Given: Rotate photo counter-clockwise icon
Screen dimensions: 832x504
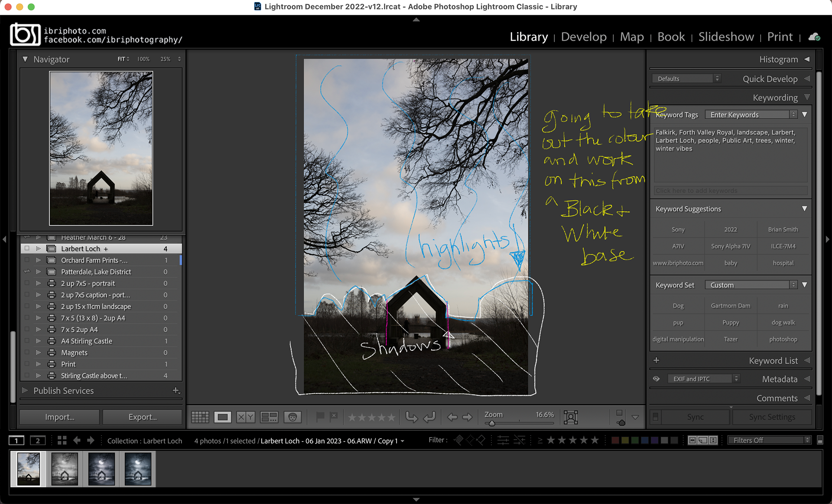Looking at the screenshot, I should [x=411, y=417].
